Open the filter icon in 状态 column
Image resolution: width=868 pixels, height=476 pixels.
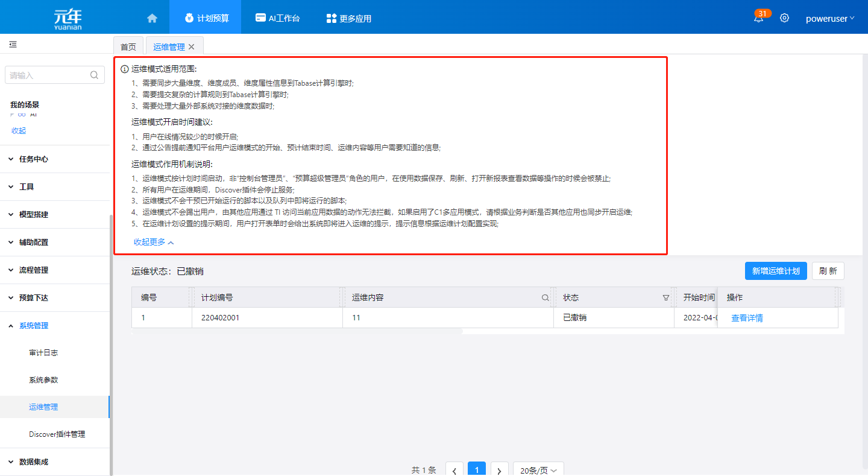click(665, 298)
